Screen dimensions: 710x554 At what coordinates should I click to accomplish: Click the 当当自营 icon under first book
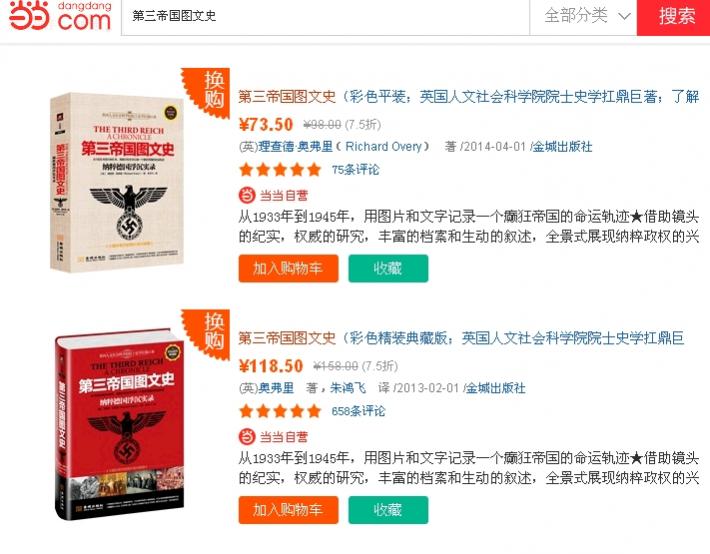[x=247, y=195]
